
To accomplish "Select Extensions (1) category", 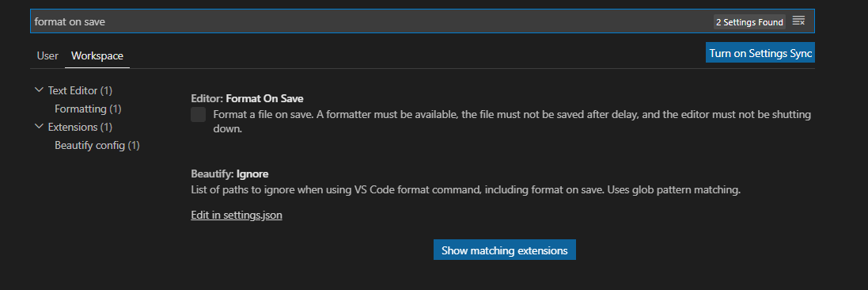I will (x=80, y=127).
